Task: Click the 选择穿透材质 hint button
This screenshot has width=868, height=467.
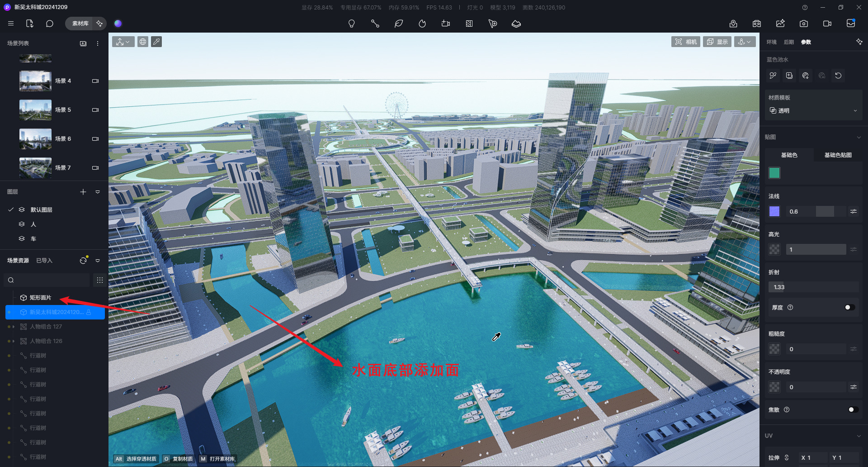Action: point(136,459)
